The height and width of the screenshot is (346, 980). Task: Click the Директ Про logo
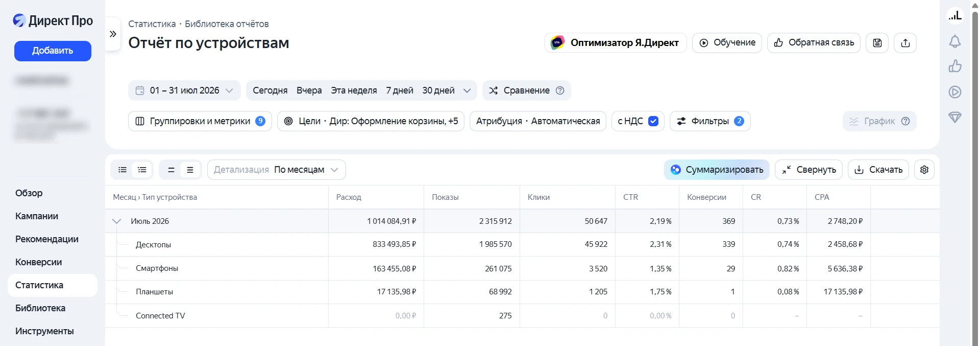coord(53,20)
